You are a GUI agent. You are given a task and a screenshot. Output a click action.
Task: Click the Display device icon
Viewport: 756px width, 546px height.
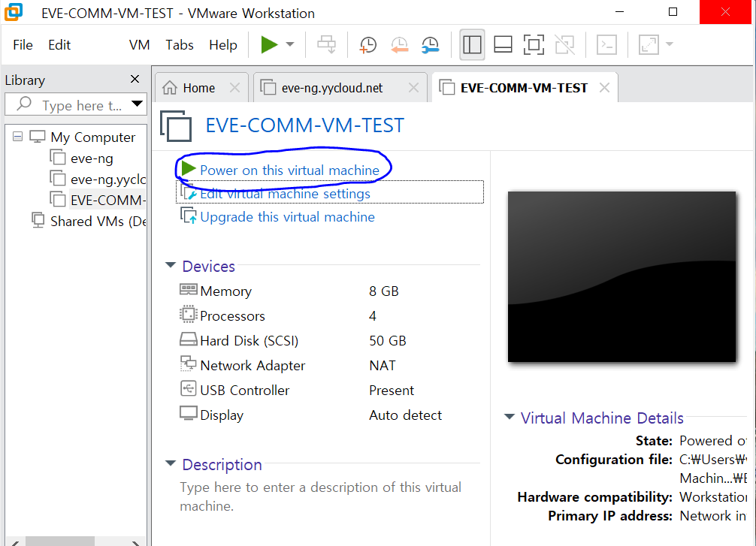coord(188,414)
